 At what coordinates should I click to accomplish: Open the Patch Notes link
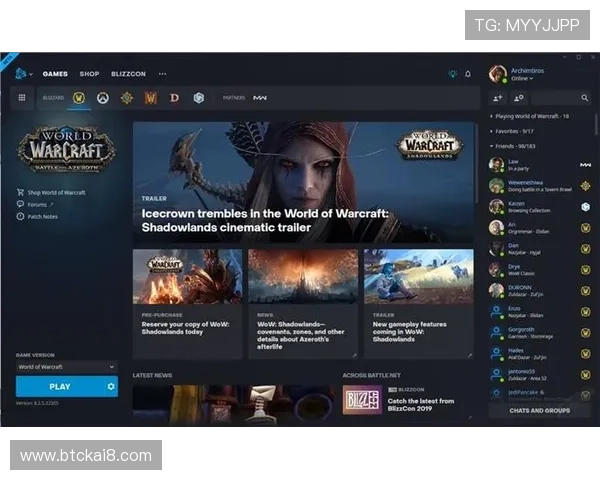point(43,216)
